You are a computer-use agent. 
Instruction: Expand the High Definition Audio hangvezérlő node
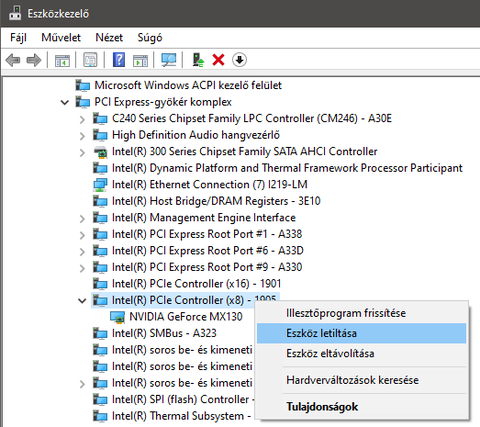click(x=82, y=136)
